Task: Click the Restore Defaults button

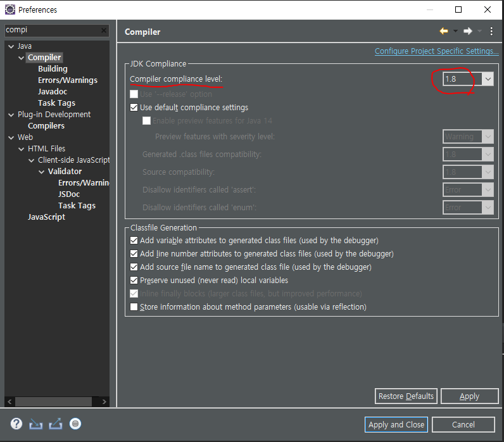Action: click(406, 396)
